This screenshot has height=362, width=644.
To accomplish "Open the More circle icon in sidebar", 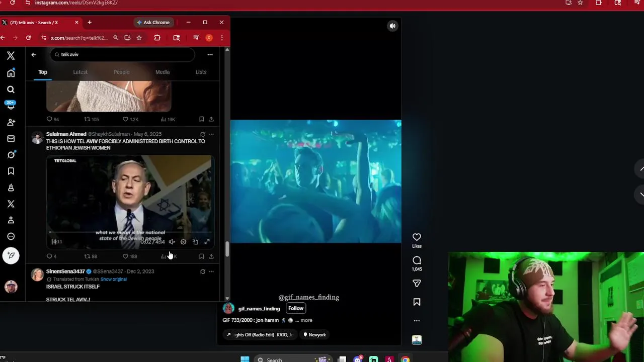I will click(x=11, y=237).
